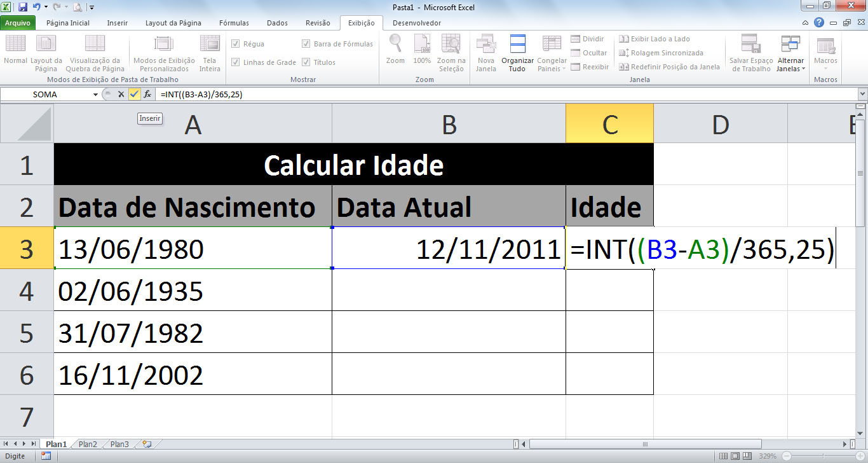
Task: Open the Arquivo menu
Action: [18, 22]
